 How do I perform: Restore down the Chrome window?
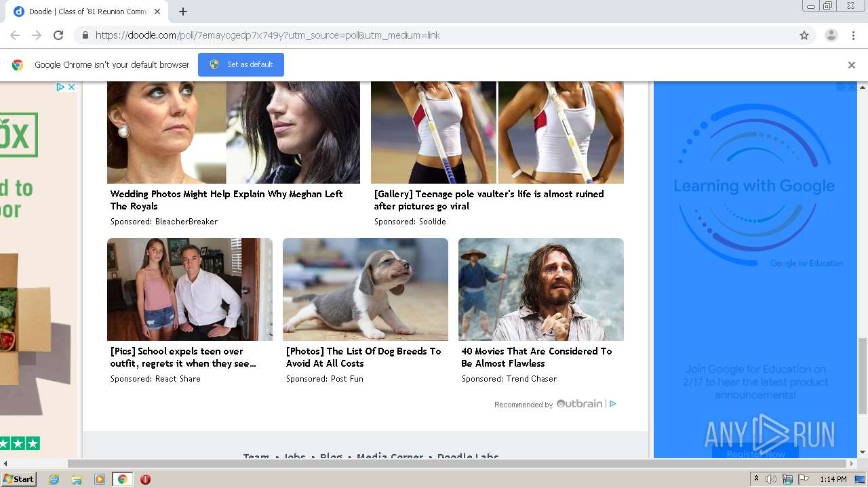click(828, 6)
